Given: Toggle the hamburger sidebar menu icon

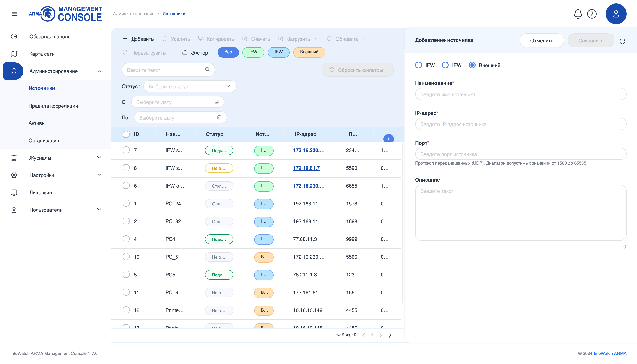Looking at the screenshot, I should (15, 14).
